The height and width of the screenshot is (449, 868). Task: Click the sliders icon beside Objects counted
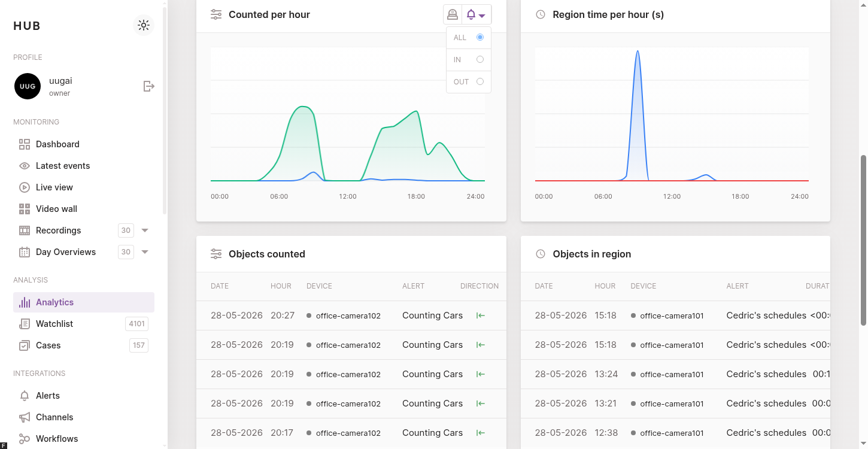point(216,254)
